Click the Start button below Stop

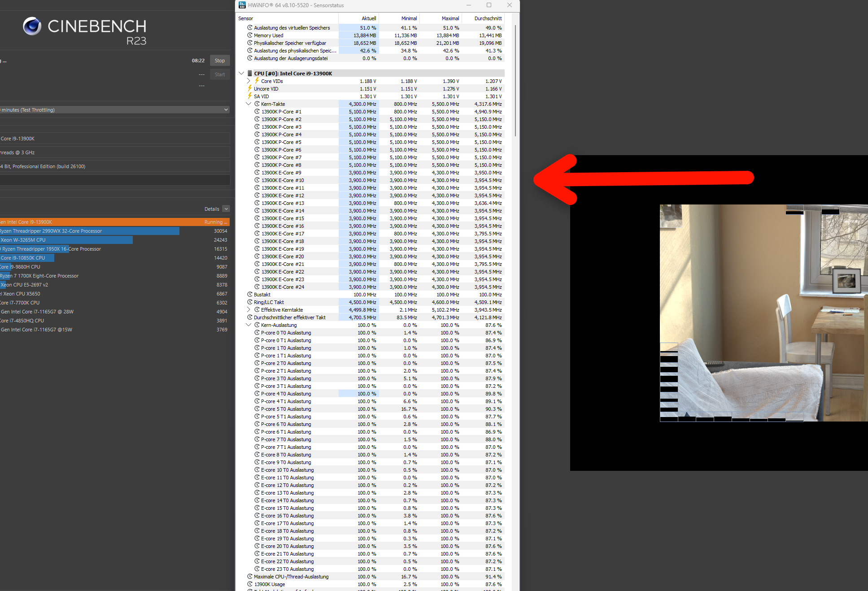click(219, 74)
